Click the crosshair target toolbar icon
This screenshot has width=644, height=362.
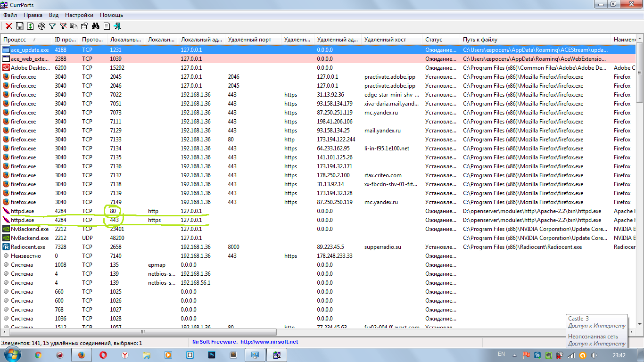(x=41, y=26)
